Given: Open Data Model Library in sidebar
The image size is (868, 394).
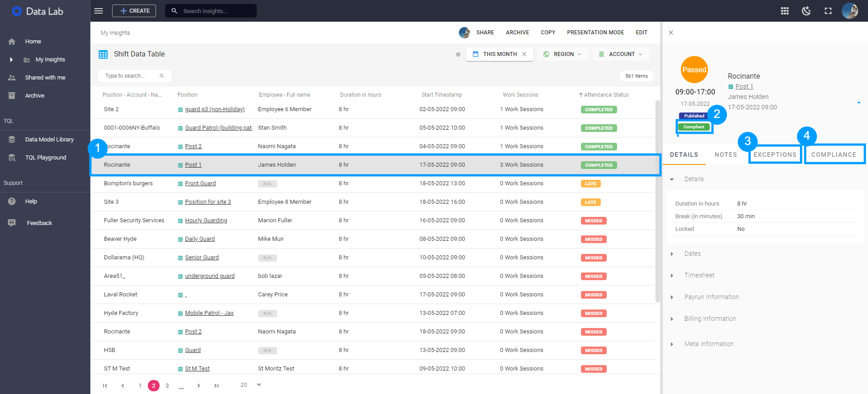Looking at the screenshot, I should coord(49,140).
